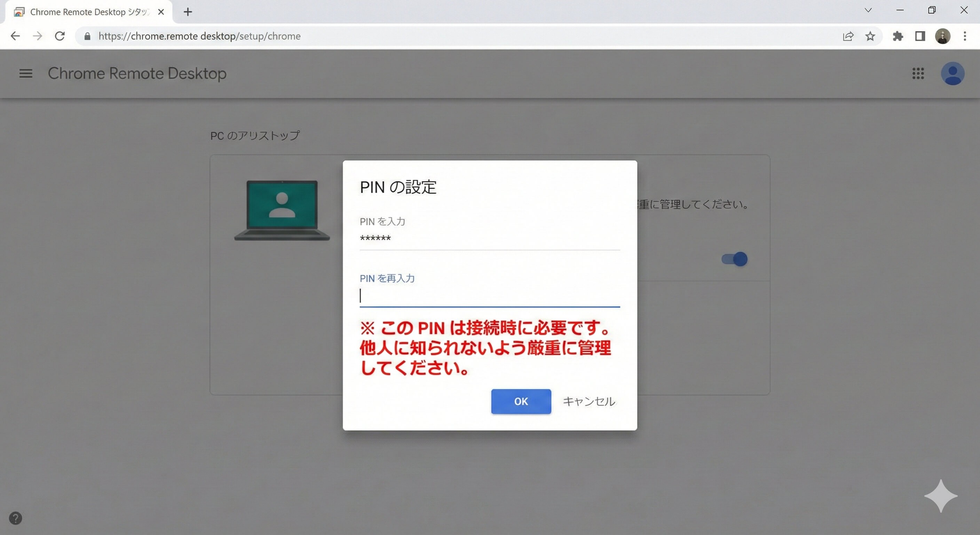Open the Google apps grid menu
The width and height of the screenshot is (980, 535).
coord(919,74)
